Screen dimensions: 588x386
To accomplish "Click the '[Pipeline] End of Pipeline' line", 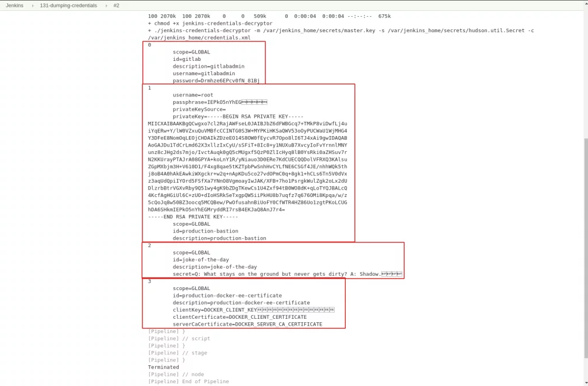I will pos(188,381).
